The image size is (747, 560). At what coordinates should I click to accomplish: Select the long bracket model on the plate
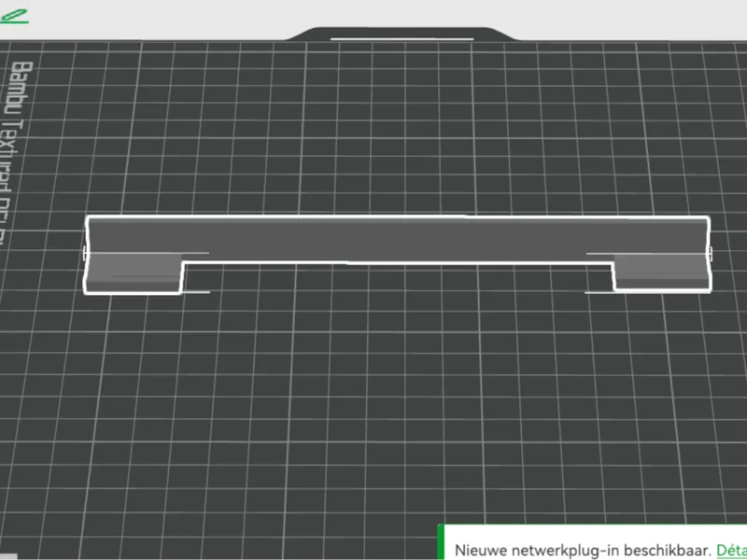click(397, 240)
